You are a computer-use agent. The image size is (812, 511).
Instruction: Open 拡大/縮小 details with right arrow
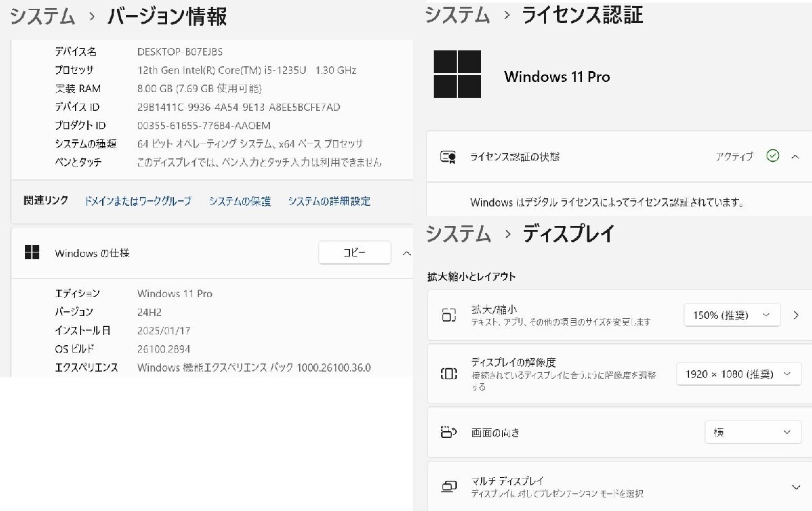796,315
